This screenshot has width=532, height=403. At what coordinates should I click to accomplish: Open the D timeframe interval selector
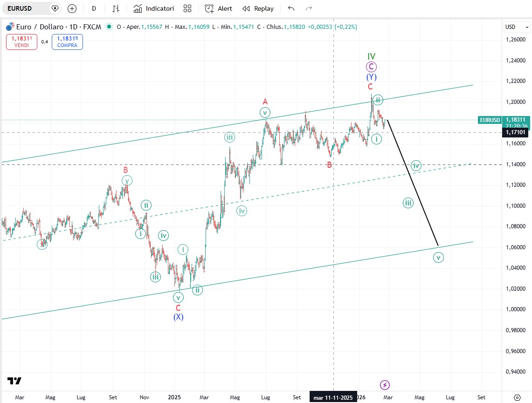coord(94,8)
